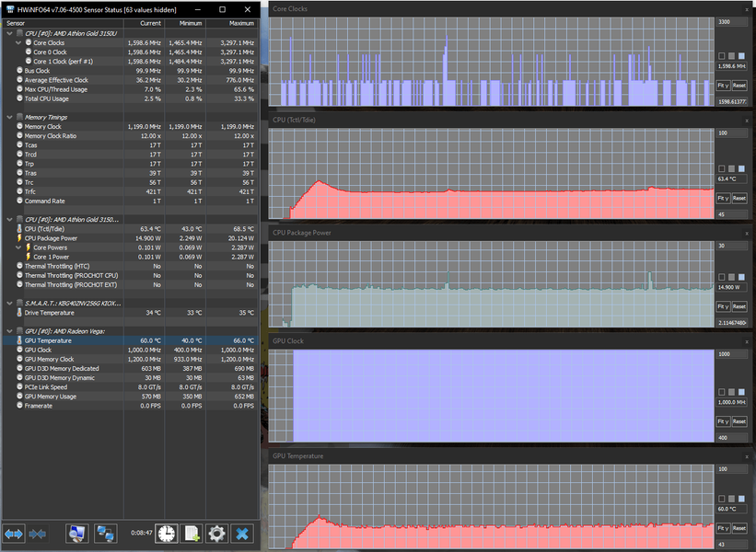Click Reset in GPU Temperature graph
Image resolution: width=756 pixels, height=552 pixels.
pos(739,528)
